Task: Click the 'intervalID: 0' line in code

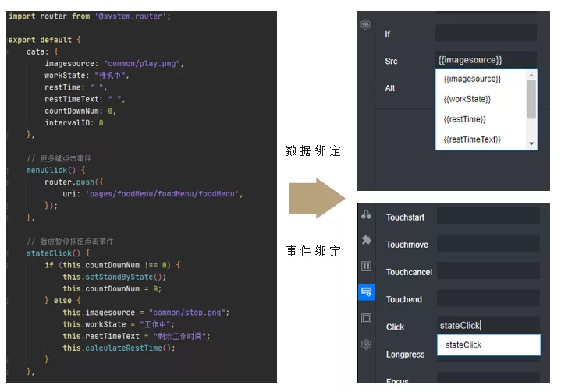Action: click(x=74, y=123)
